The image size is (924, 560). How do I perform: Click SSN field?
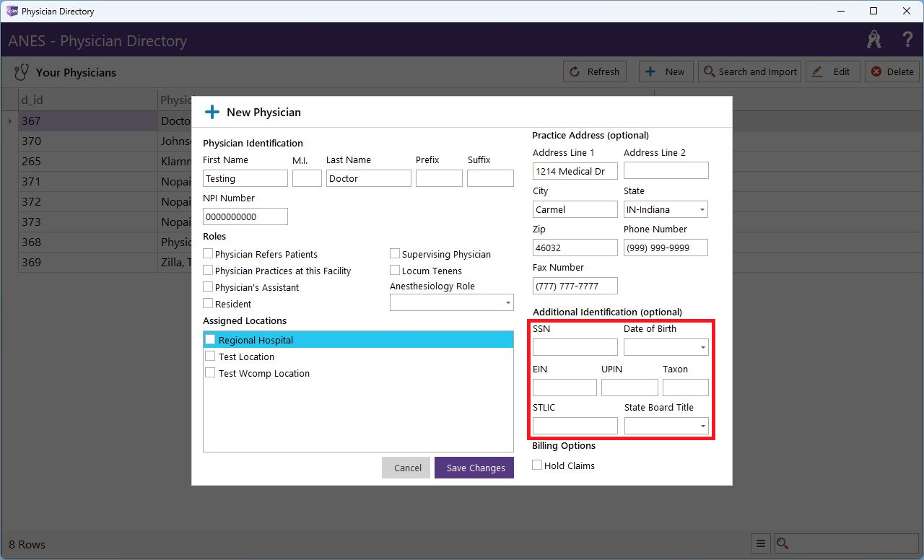coord(575,347)
